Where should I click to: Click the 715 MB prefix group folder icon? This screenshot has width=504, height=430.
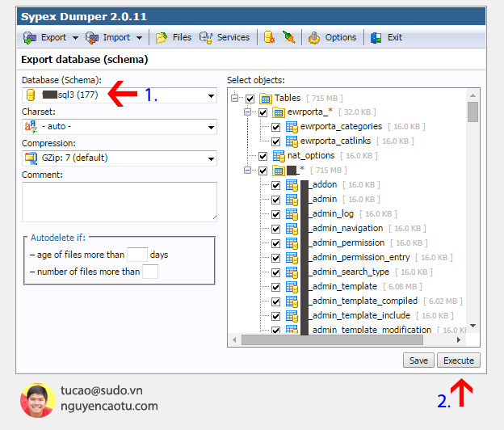point(279,171)
